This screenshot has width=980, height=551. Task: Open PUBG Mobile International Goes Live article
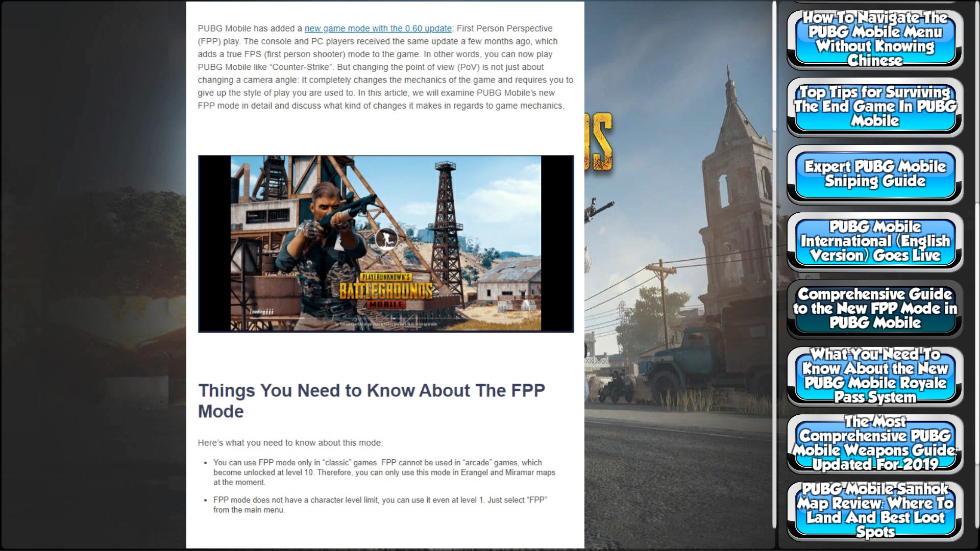tap(875, 241)
